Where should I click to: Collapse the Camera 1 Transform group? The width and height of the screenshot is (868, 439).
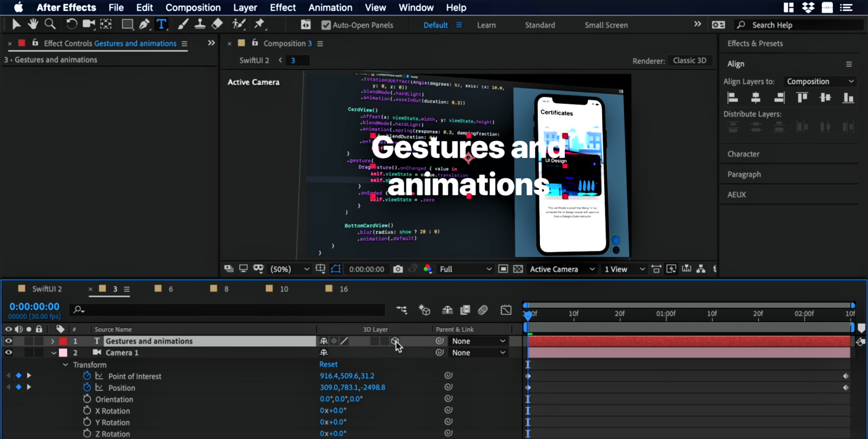[x=66, y=364]
